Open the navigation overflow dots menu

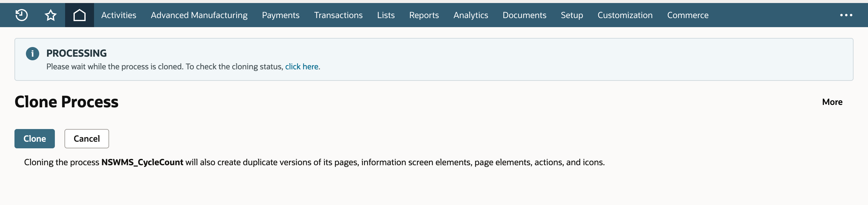846,15
